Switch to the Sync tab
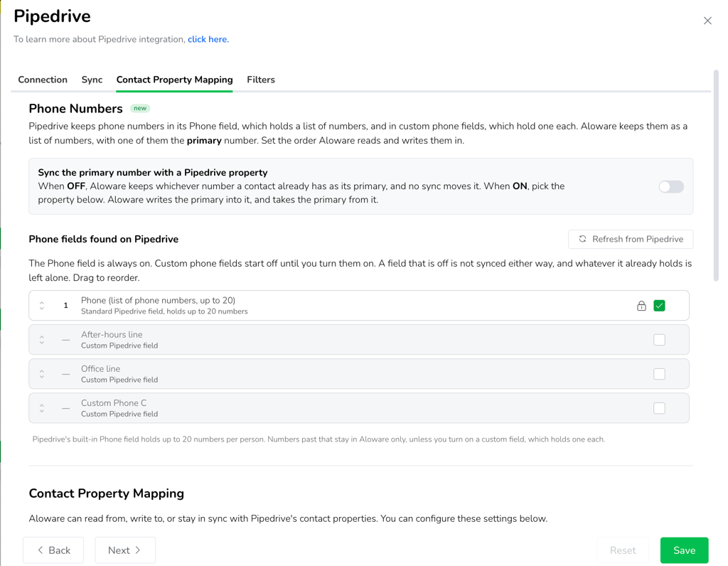The image size is (728, 566). (92, 80)
